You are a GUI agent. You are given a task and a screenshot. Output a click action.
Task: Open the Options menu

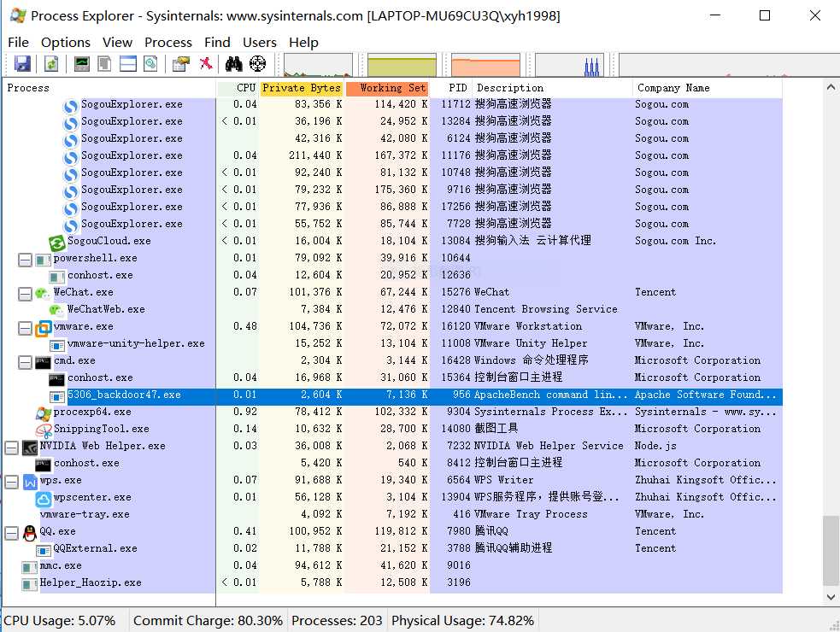click(65, 43)
